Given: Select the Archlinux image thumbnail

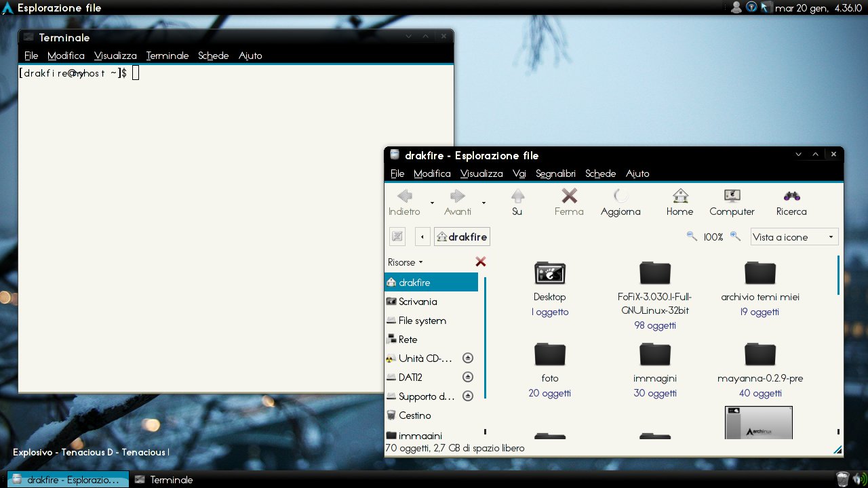Looking at the screenshot, I should [759, 422].
